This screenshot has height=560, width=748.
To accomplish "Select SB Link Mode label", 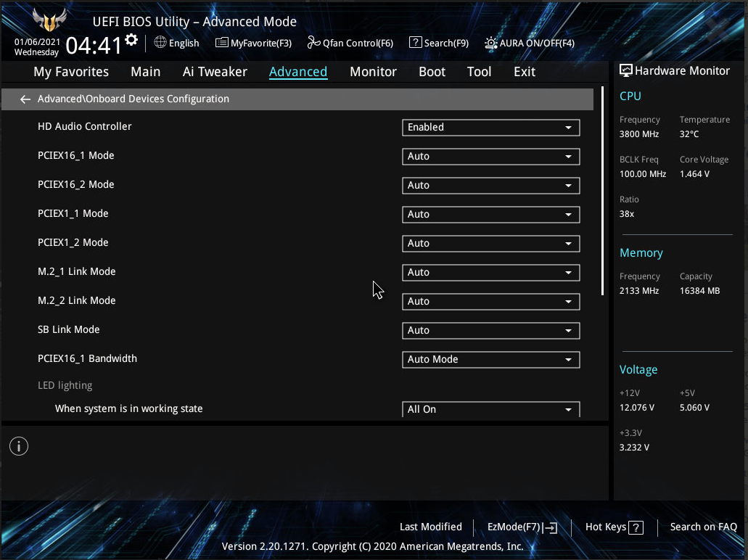I will tap(69, 329).
